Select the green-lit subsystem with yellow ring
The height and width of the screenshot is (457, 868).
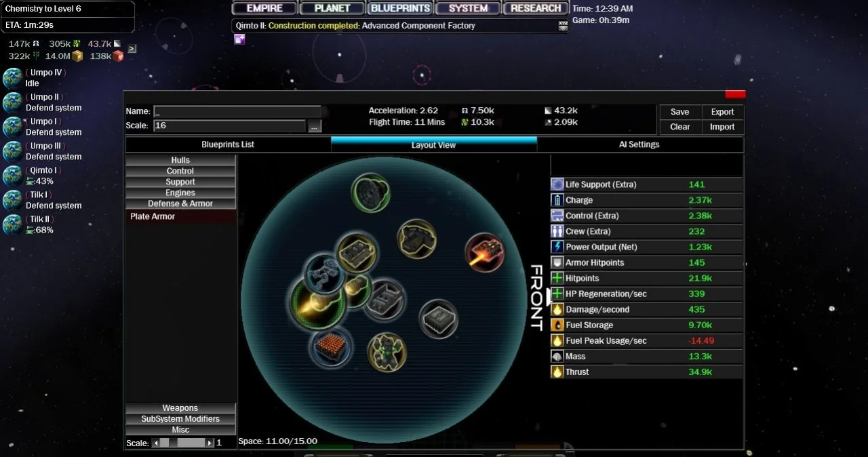[x=387, y=352]
